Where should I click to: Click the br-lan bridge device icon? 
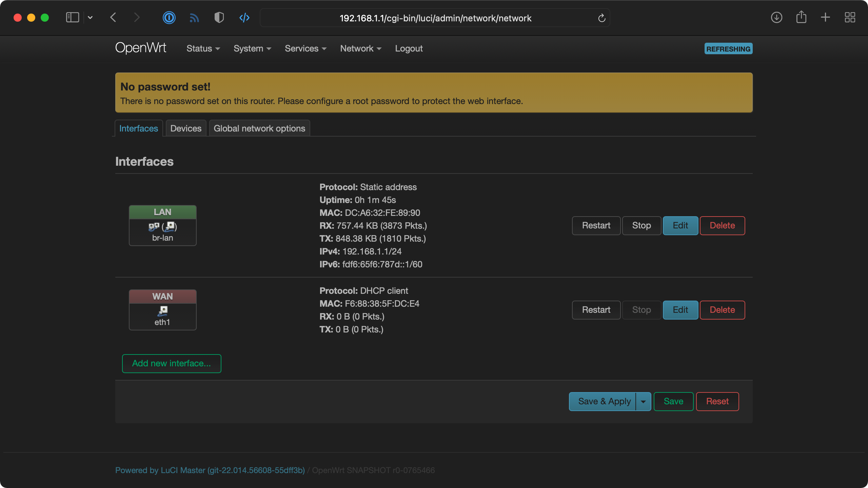(154, 226)
